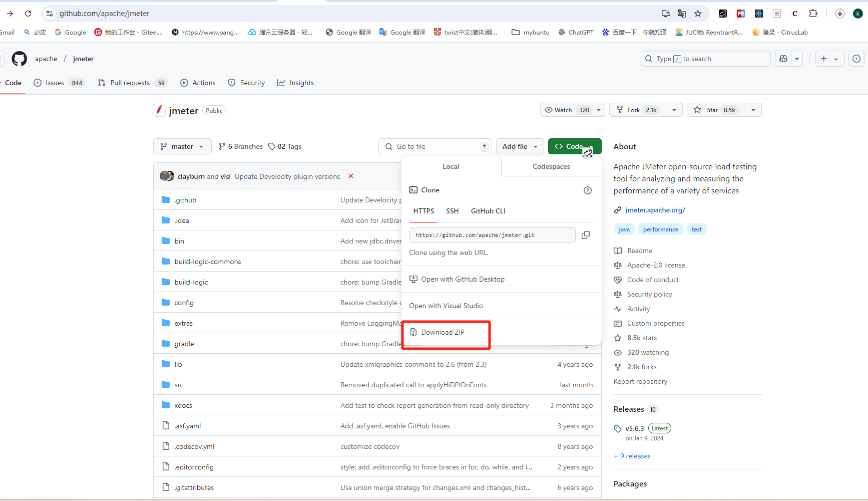Open the browser extensions puzzle icon
The width and height of the screenshot is (868, 501).
[813, 14]
